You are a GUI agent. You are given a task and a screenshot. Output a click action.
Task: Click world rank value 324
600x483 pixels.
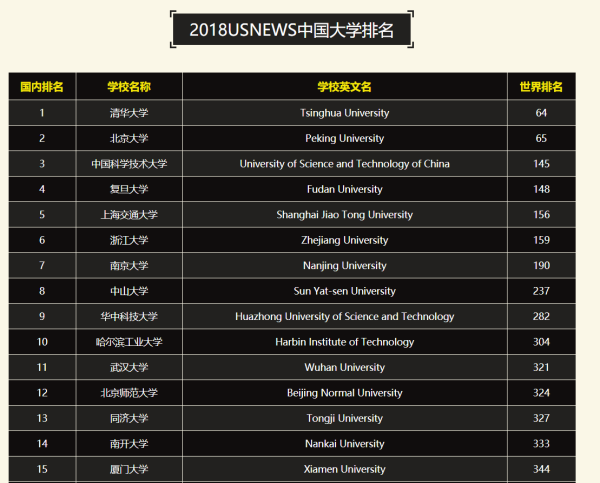[541, 393]
